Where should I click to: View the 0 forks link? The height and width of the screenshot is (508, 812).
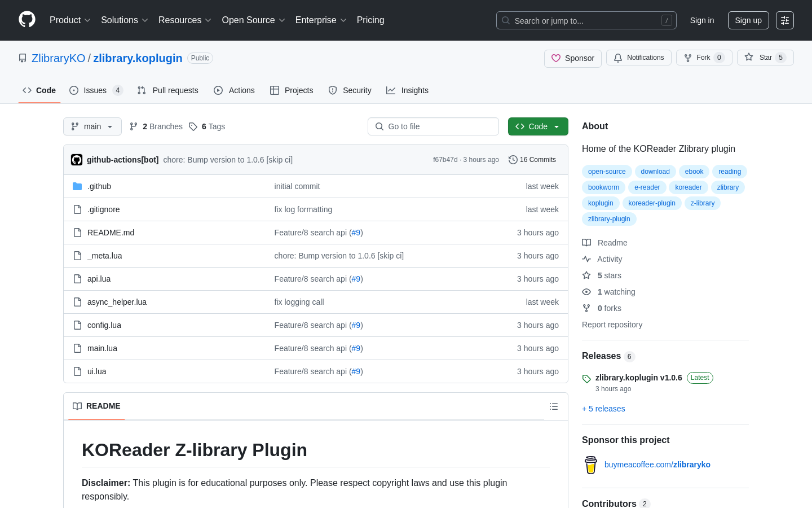tap(602, 308)
